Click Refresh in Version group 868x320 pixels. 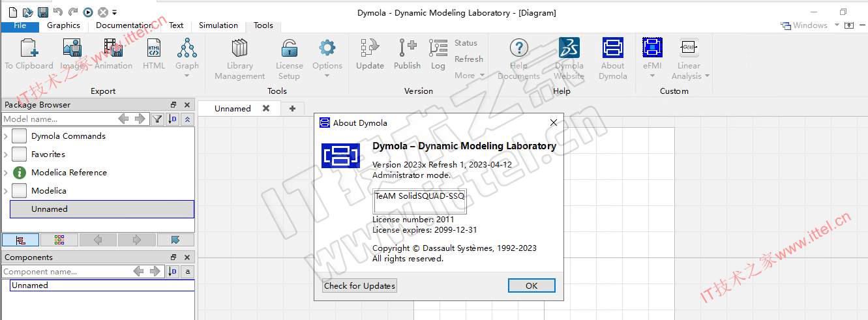tap(469, 59)
